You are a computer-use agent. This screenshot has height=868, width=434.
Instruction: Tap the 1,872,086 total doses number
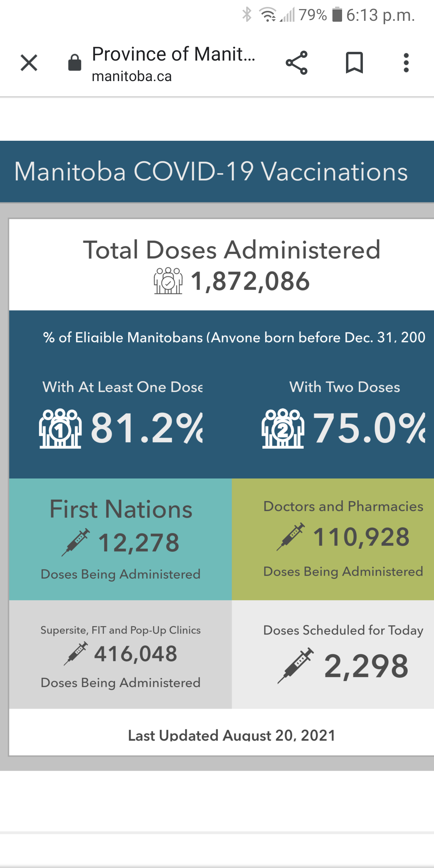[250, 281]
